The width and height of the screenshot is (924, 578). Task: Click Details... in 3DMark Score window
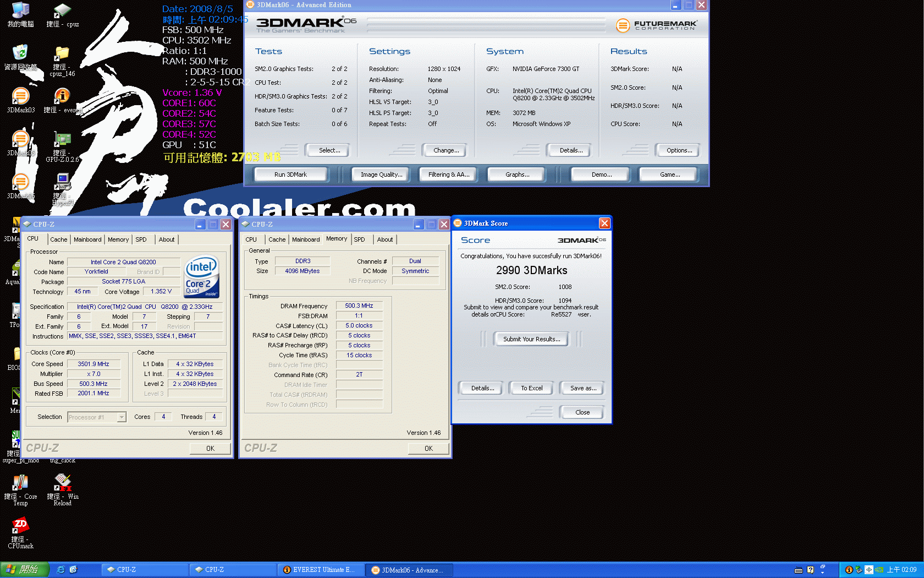tap(482, 388)
